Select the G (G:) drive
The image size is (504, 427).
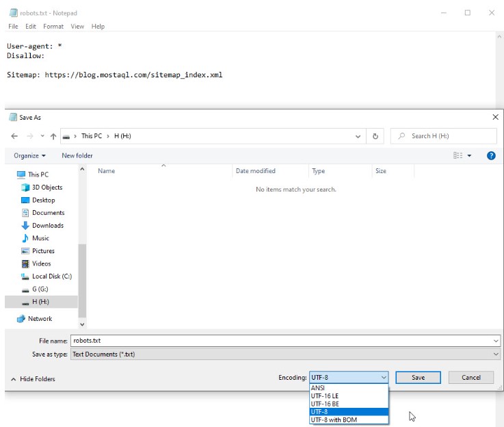tap(35, 289)
